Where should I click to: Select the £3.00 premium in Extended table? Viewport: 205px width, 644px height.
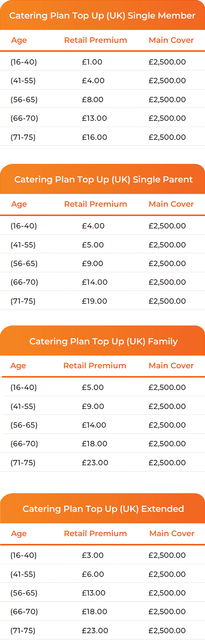93,555
